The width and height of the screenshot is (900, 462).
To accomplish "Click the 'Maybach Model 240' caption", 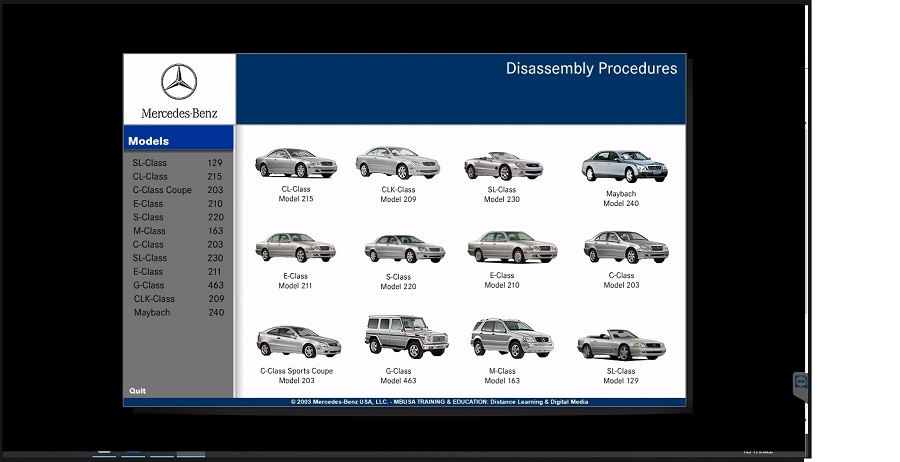I will point(621,199).
